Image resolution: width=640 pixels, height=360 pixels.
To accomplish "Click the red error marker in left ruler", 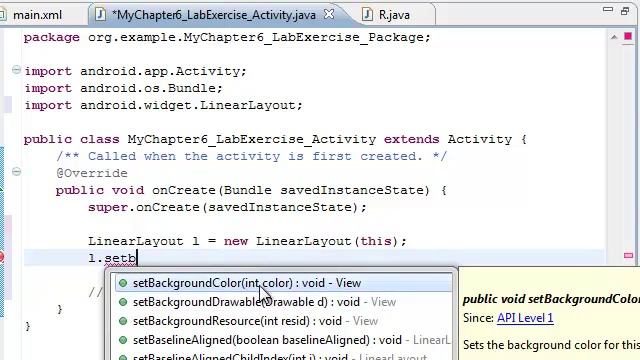I will 2,257.
